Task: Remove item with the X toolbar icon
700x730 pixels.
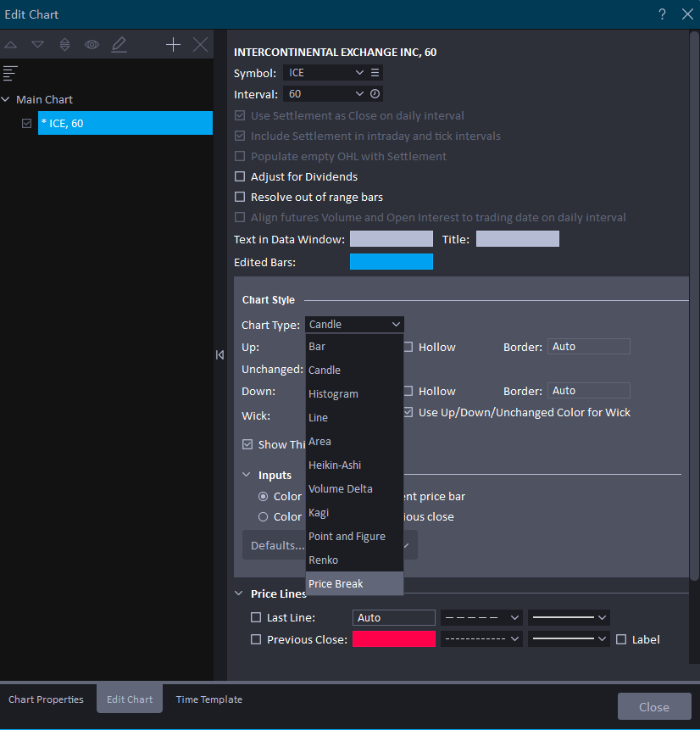Action: (x=201, y=45)
